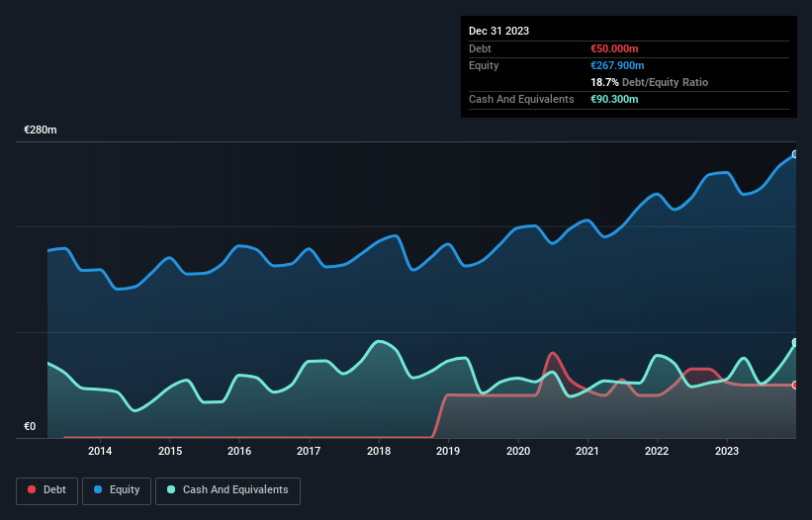Click the red Debt legend dot
Image resolution: width=812 pixels, height=520 pixels.
(x=33, y=490)
